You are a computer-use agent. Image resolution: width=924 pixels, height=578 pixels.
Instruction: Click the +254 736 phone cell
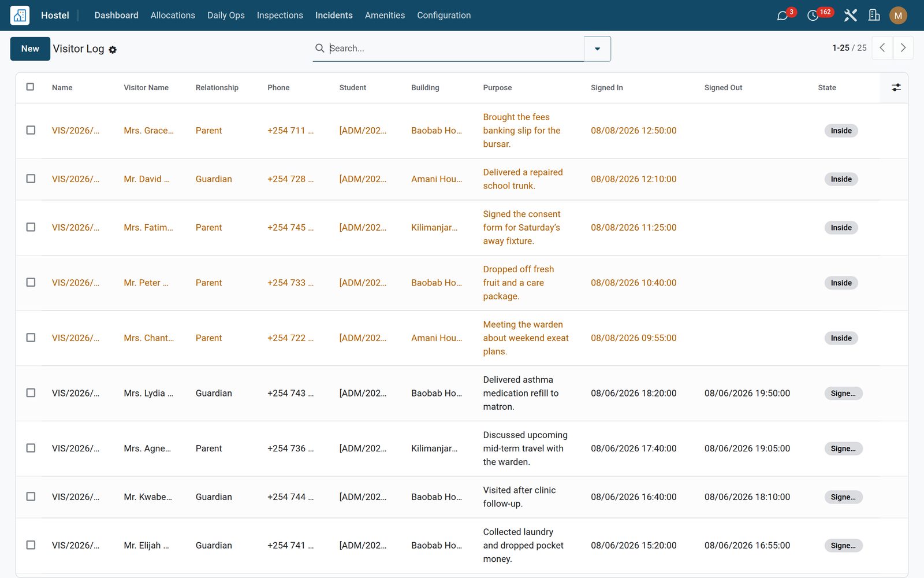[290, 449]
